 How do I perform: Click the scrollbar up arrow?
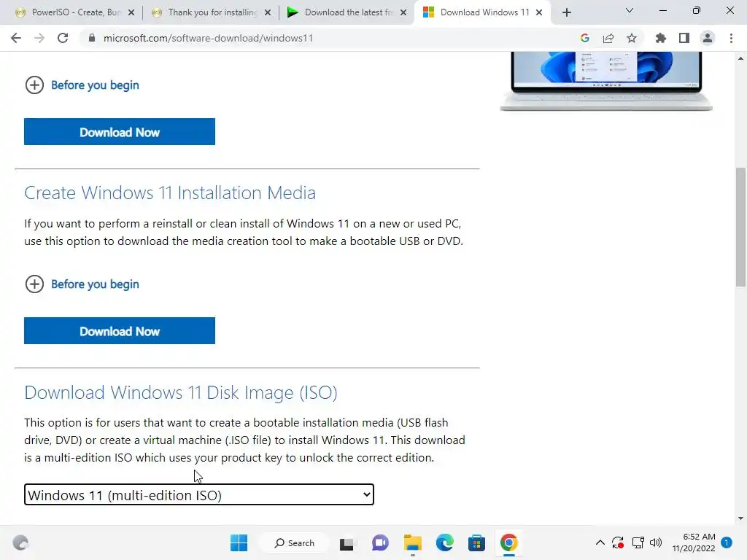point(740,58)
